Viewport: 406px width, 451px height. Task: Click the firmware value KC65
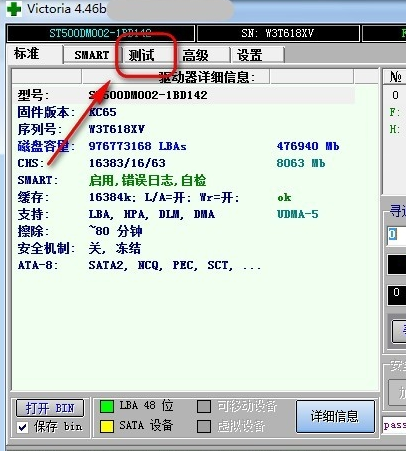103,112
